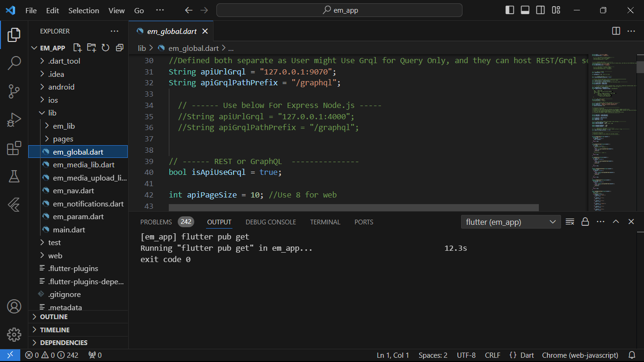
Task: Click the editor horizontal scrollbar
Action: (x=354, y=207)
